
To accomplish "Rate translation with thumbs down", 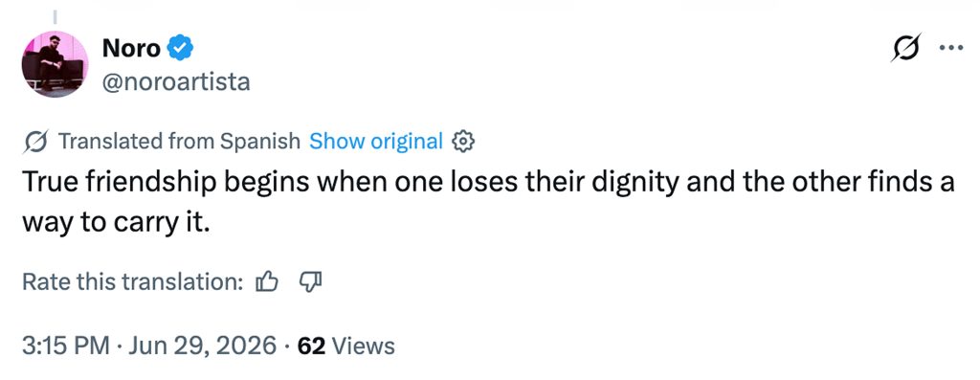I will pyautogui.click(x=311, y=282).
